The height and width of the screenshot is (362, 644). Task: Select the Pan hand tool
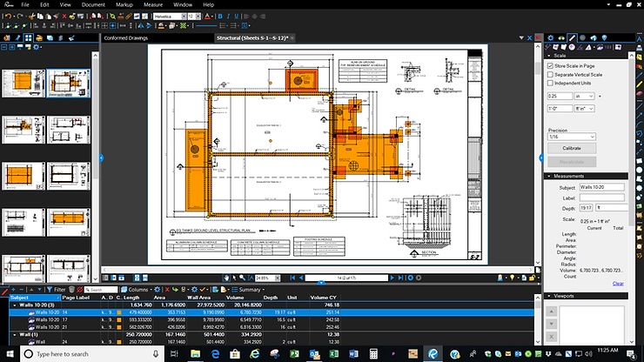click(226, 278)
